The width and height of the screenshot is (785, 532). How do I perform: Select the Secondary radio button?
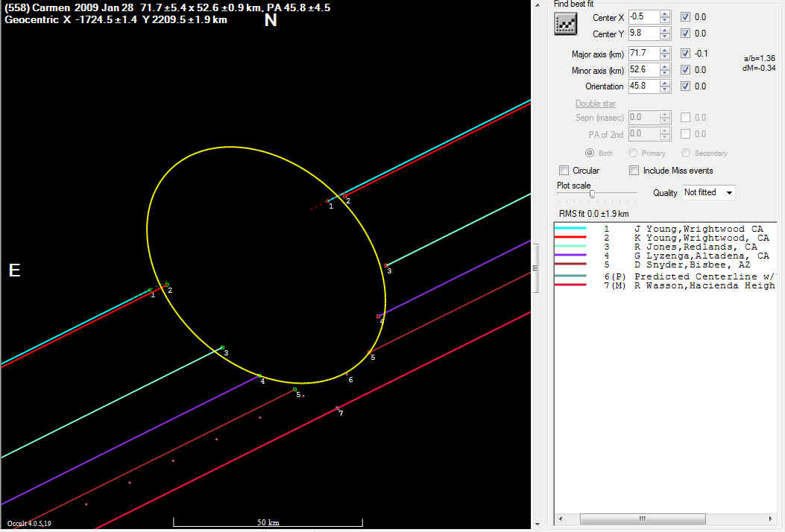pos(686,153)
